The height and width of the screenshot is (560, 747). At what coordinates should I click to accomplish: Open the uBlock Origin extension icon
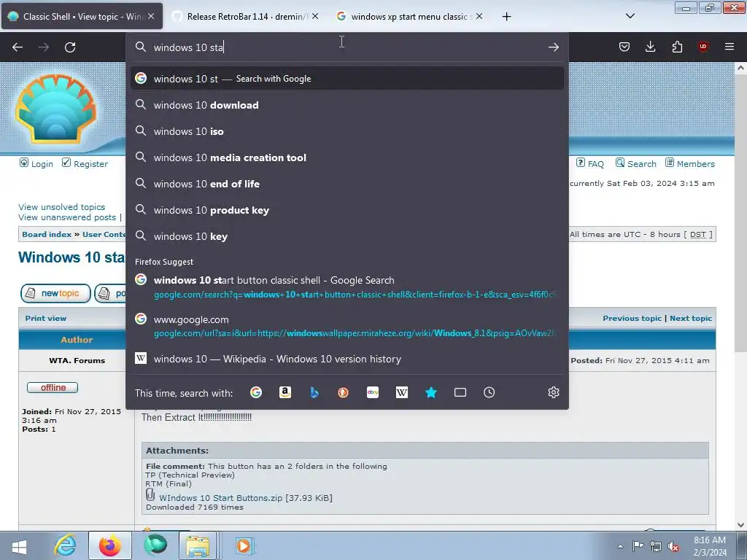[x=703, y=47]
